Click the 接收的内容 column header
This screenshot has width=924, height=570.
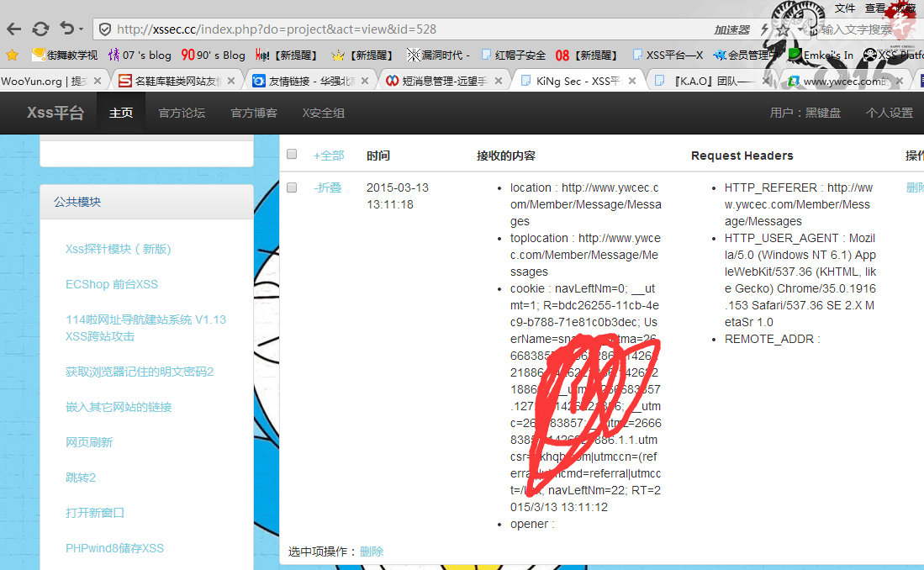[506, 156]
